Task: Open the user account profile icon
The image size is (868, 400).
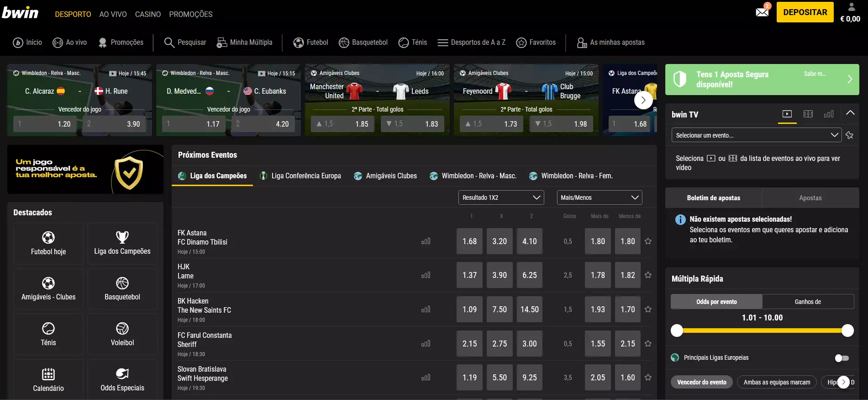Action: 851,7
